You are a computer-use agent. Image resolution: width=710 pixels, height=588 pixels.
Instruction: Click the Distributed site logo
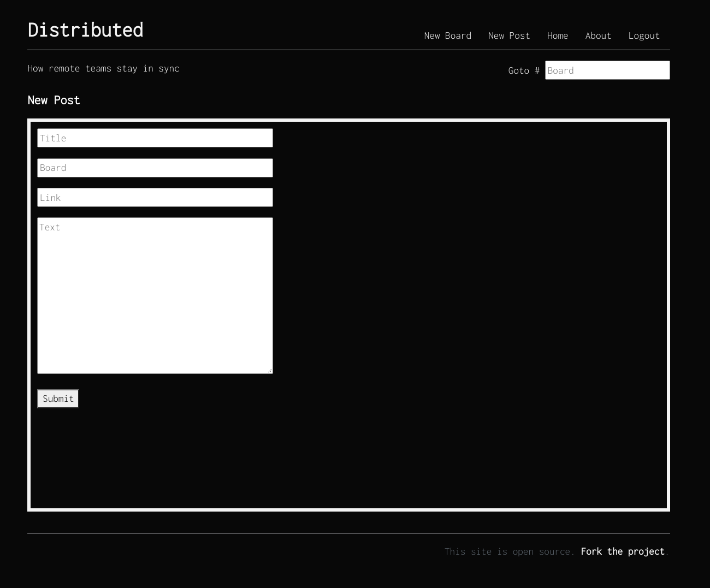click(85, 30)
